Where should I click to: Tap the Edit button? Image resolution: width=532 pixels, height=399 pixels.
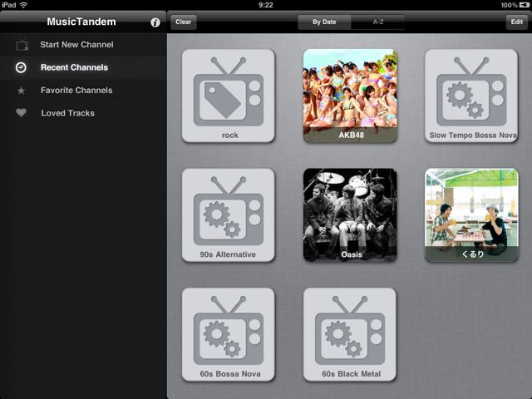click(517, 22)
